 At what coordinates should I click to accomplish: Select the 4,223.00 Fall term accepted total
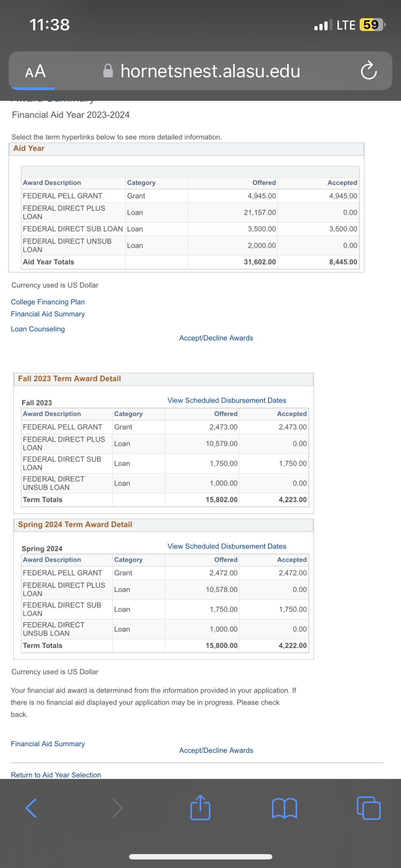pos(293,500)
